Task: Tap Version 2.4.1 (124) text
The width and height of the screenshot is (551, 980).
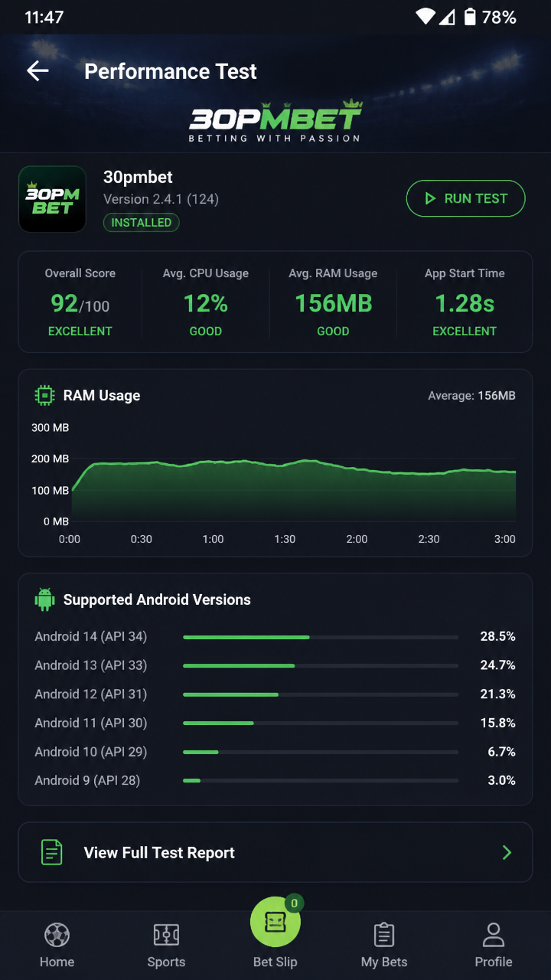Action: pos(161,199)
